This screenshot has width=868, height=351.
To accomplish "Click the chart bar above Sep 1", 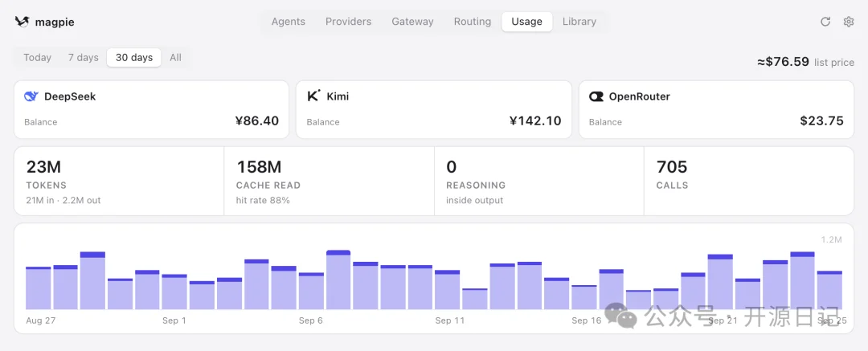I will pyautogui.click(x=174, y=292).
